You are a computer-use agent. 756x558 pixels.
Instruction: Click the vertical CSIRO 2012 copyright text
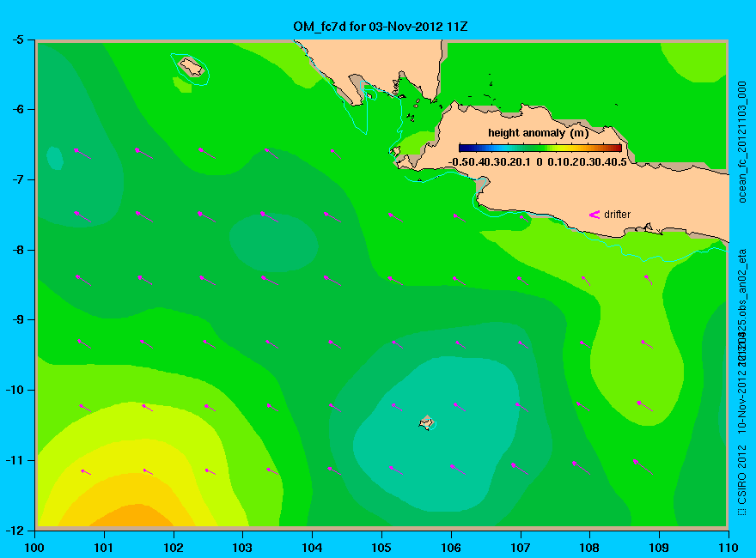[x=742, y=481]
